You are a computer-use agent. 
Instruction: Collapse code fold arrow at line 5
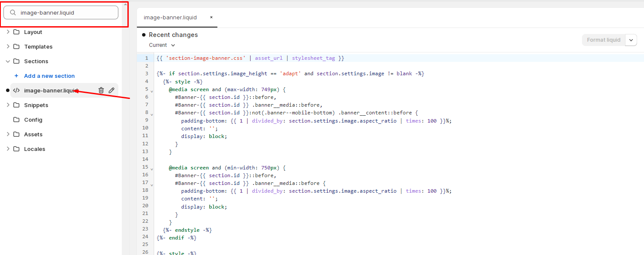(152, 91)
